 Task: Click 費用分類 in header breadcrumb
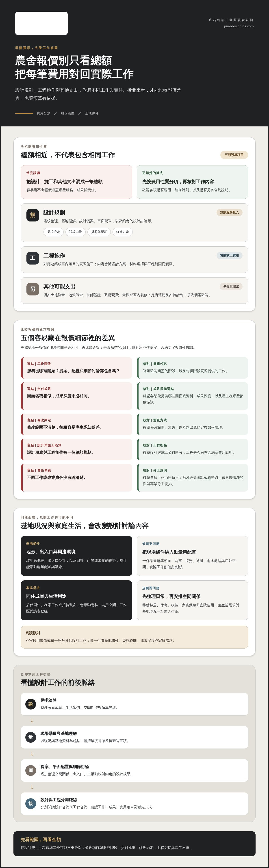tap(43, 113)
